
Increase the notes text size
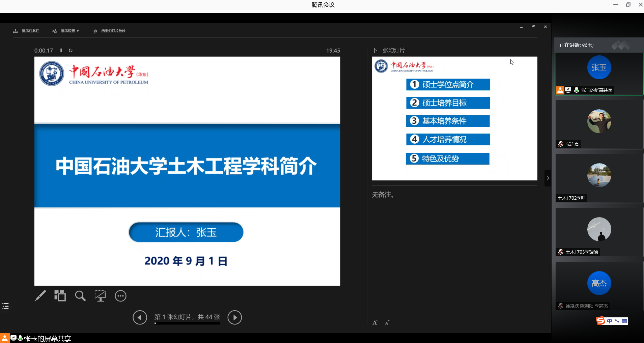point(375,323)
